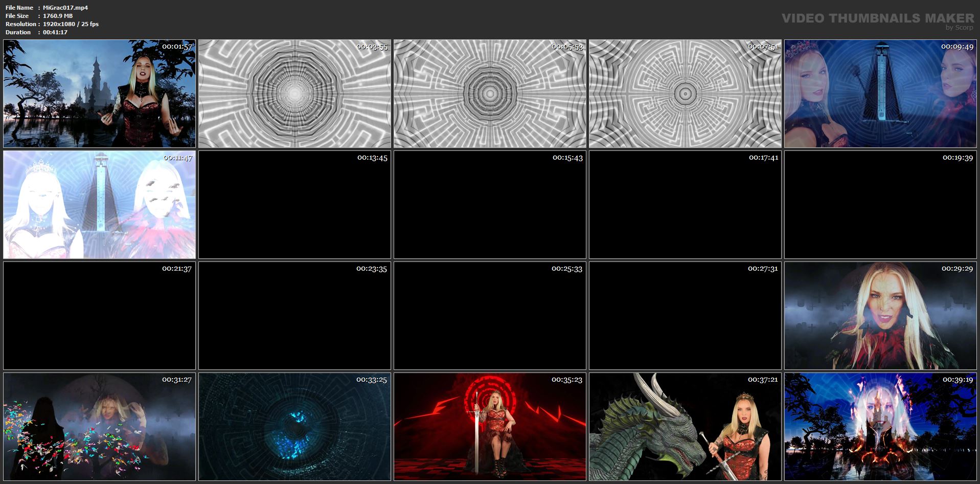This screenshot has height=484, width=980.
Task: Click the 00:39:19 timestamp text
Action: (958, 380)
